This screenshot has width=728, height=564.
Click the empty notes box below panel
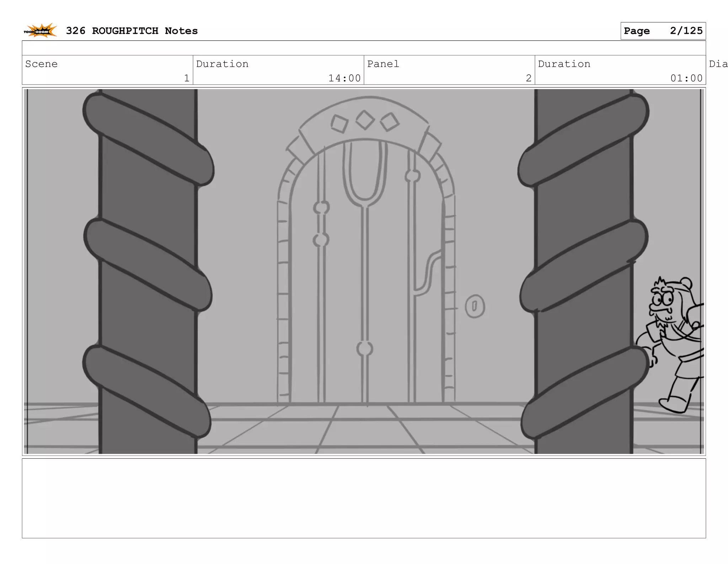pos(364,498)
